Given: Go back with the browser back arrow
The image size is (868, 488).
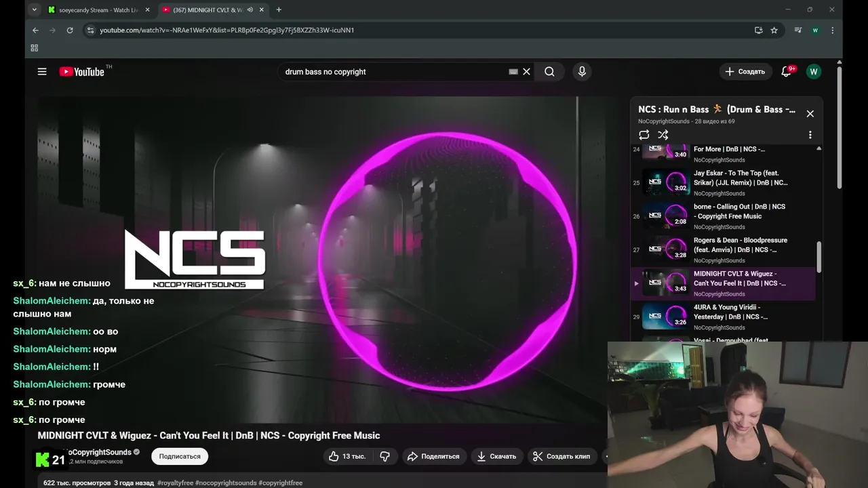Looking at the screenshot, I should pyautogui.click(x=35, y=30).
